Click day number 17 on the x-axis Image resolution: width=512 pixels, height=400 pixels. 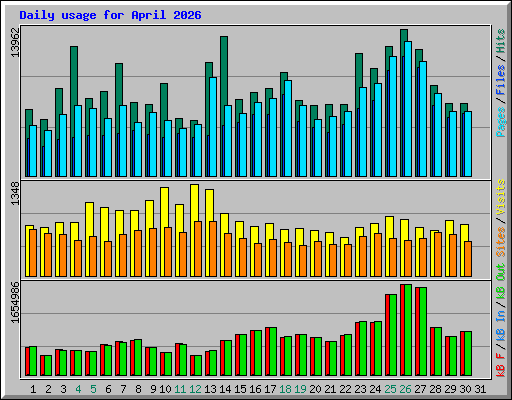pos(270,389)
